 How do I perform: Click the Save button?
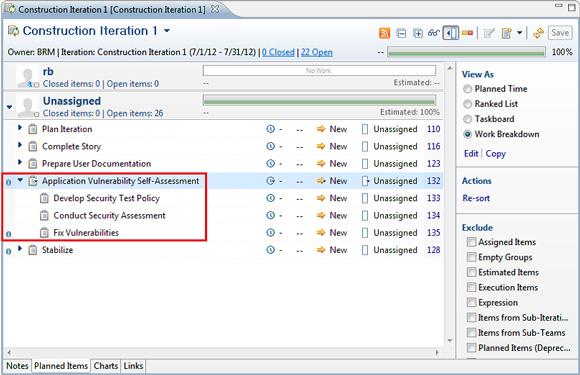[560, 33]
